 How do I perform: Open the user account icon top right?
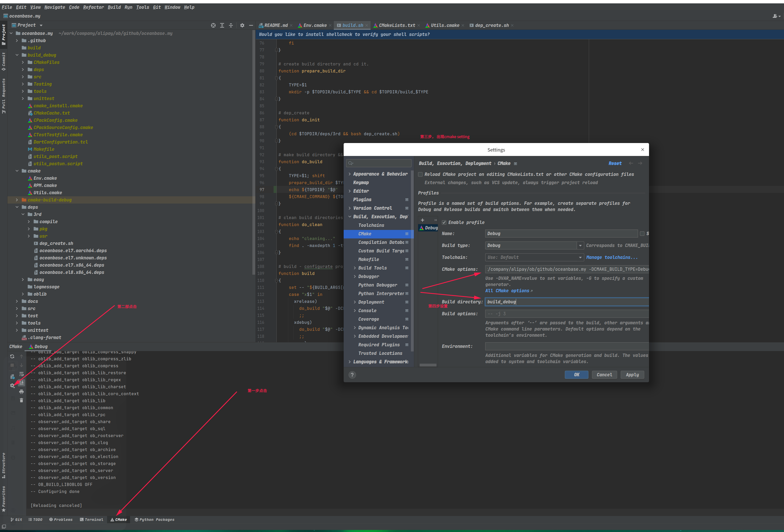point(777,16)
